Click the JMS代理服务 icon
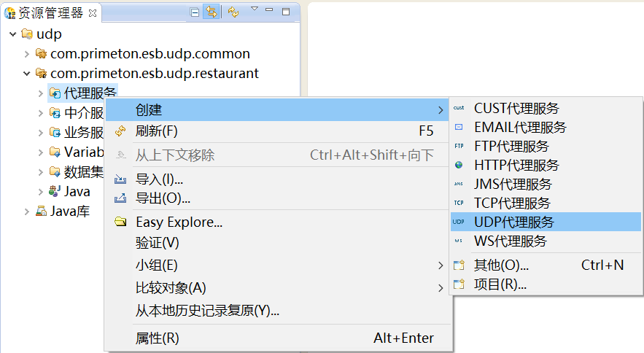 click(458, 184)
